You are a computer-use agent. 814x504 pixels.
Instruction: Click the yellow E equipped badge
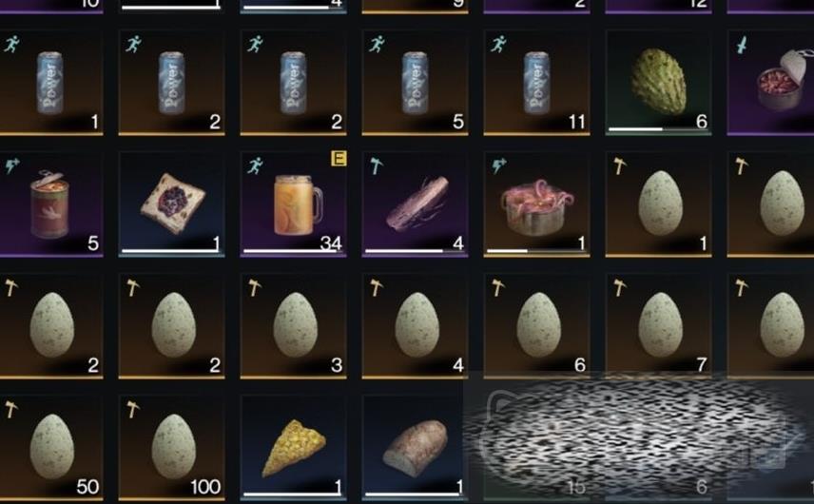[x=339, y=158]
